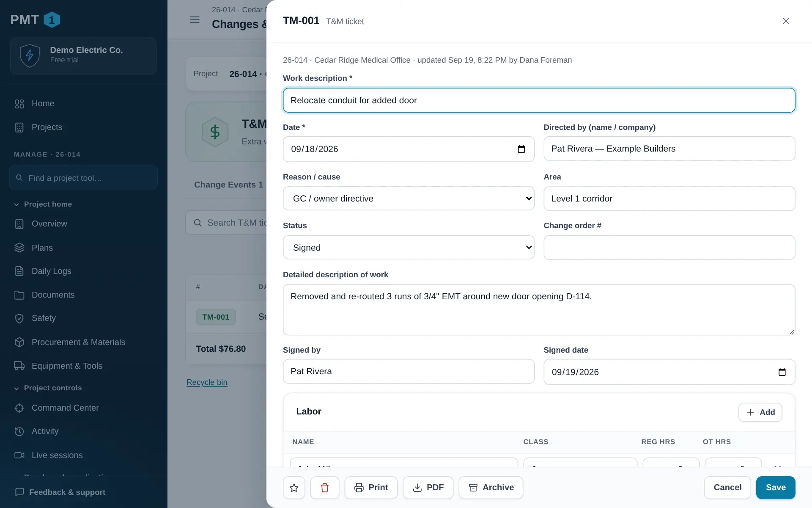
Task: Click the Signed date field 09/19/2026
Action: [x=669, y=372]
